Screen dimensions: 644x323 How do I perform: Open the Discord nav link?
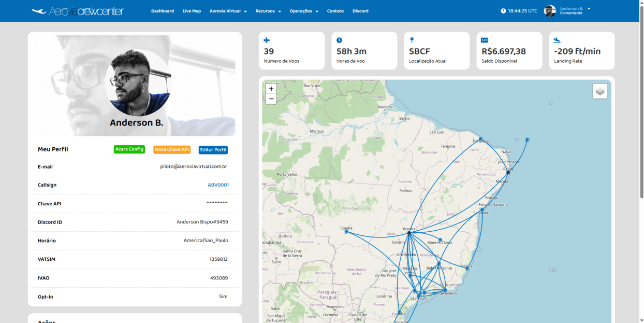[360, 11]
